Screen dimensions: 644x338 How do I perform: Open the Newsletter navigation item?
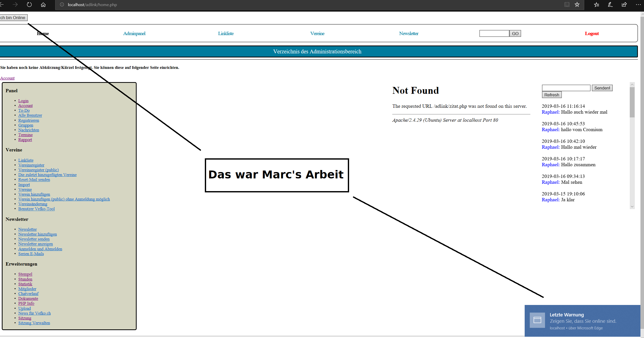409,34
